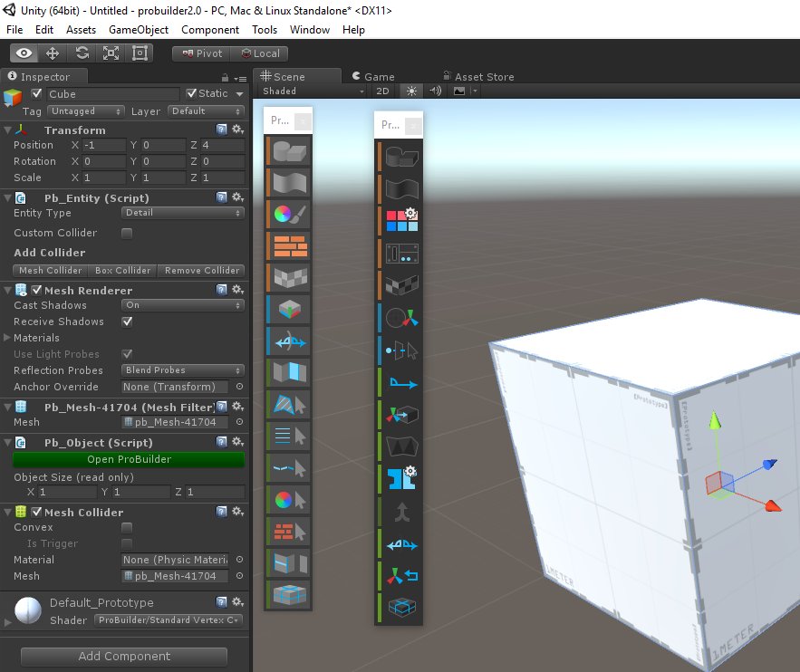Click dark triangulated surface icon, right panel
Screen dimensions: 800x672
[x=402, y=447]
